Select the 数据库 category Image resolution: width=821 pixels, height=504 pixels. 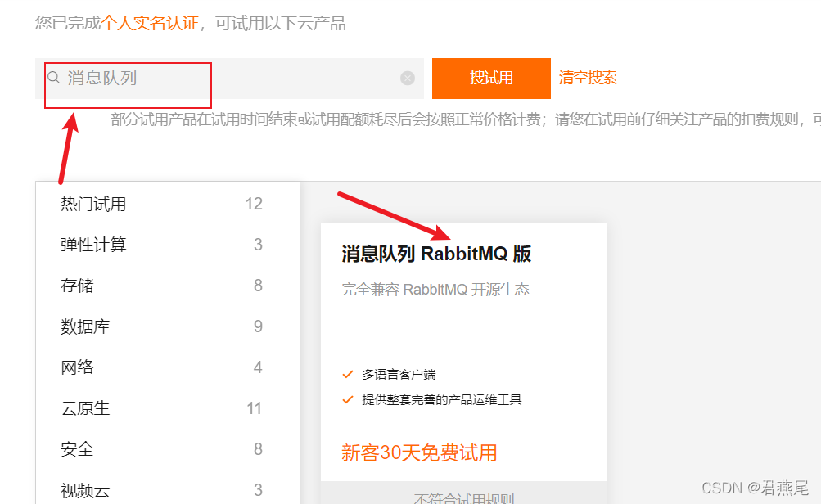(85, 326)
